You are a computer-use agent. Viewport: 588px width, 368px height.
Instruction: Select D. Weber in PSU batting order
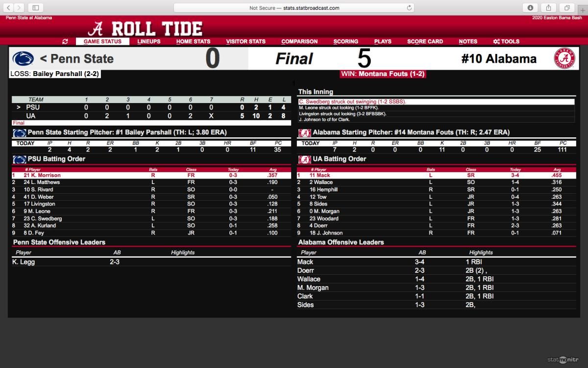click(151, 197)
